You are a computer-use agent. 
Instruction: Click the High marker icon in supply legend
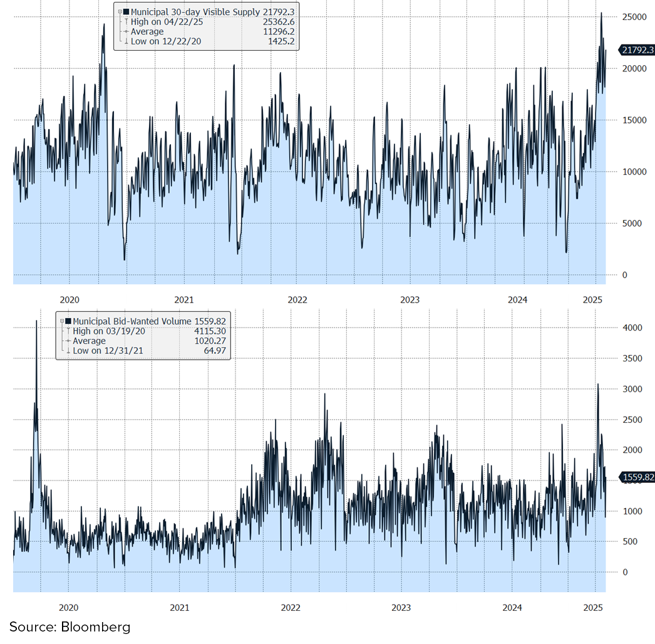(x=126, y=21)
